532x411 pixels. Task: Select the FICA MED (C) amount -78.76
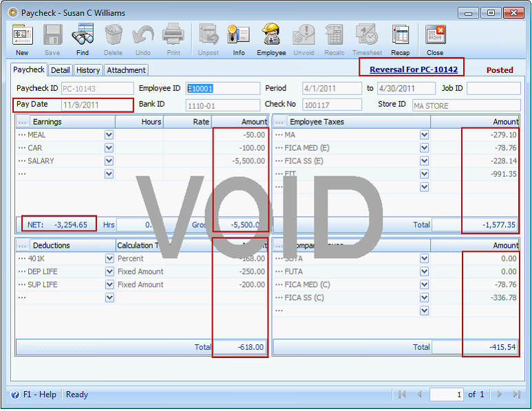click(474, 284)
